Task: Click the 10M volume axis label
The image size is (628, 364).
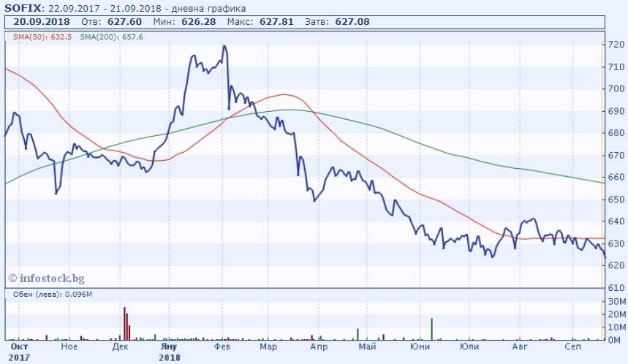Action: [x=617, y=327]
